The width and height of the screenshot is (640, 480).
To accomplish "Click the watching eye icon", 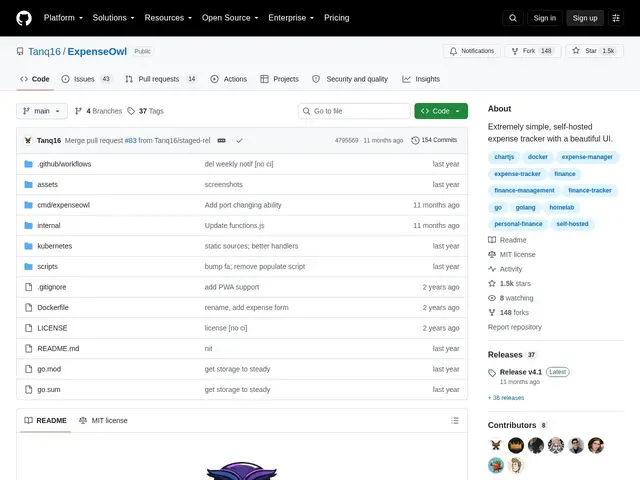I will 492,298.
